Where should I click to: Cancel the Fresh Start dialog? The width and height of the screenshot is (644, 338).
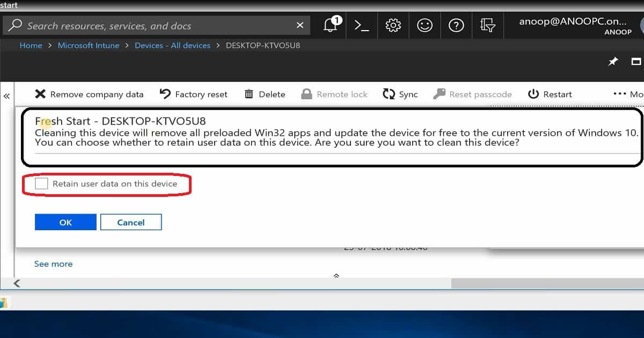131,222
